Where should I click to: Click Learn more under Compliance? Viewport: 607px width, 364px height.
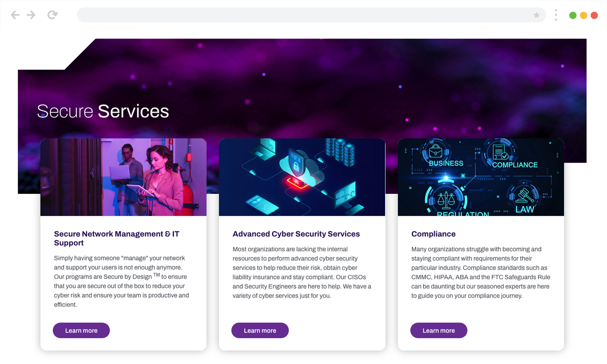[x=439, y=330]
